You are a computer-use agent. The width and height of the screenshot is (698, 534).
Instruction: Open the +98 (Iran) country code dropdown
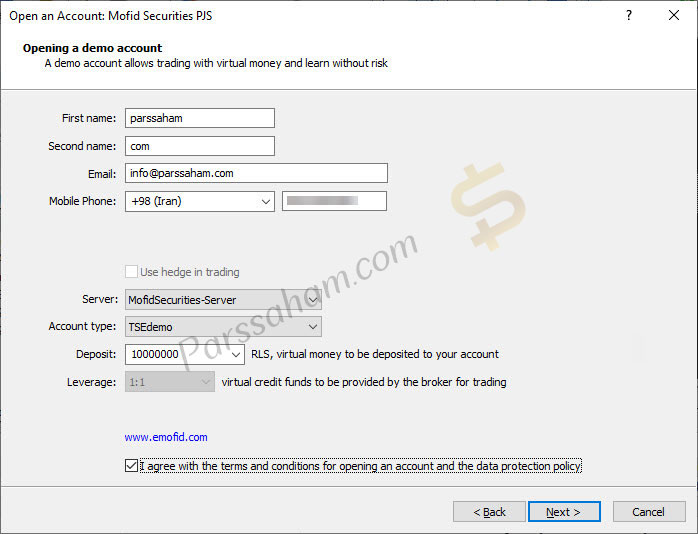point(200,201)
